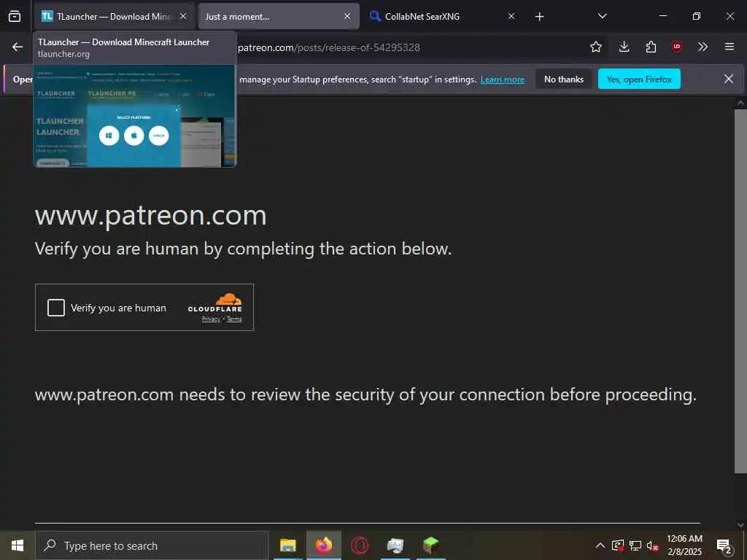Open a new tab with plus button
This screenshot has height=560, width=747.
point(539,17)
